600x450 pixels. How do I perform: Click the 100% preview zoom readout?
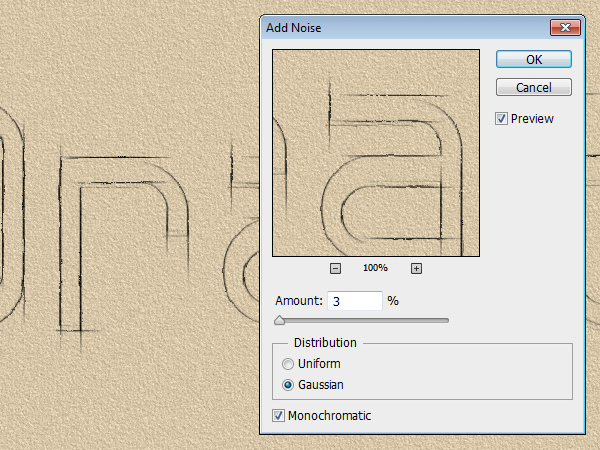375,268
